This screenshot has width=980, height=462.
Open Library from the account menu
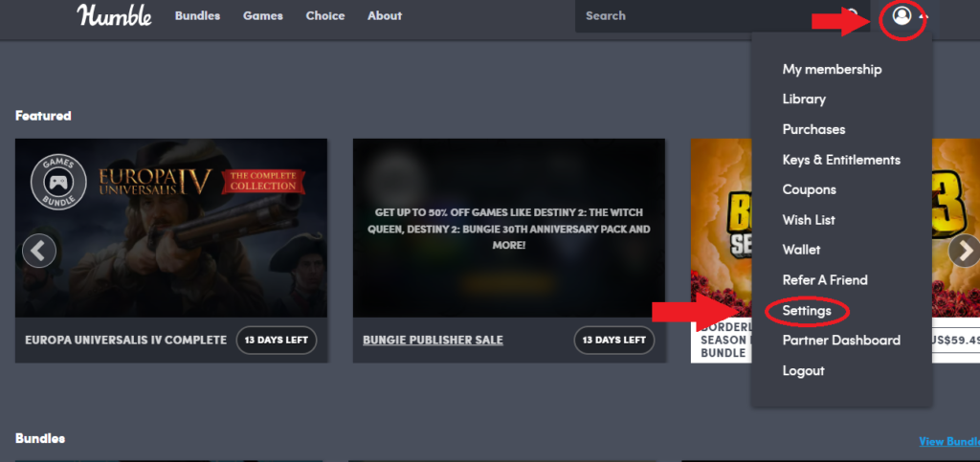[804, 99]
